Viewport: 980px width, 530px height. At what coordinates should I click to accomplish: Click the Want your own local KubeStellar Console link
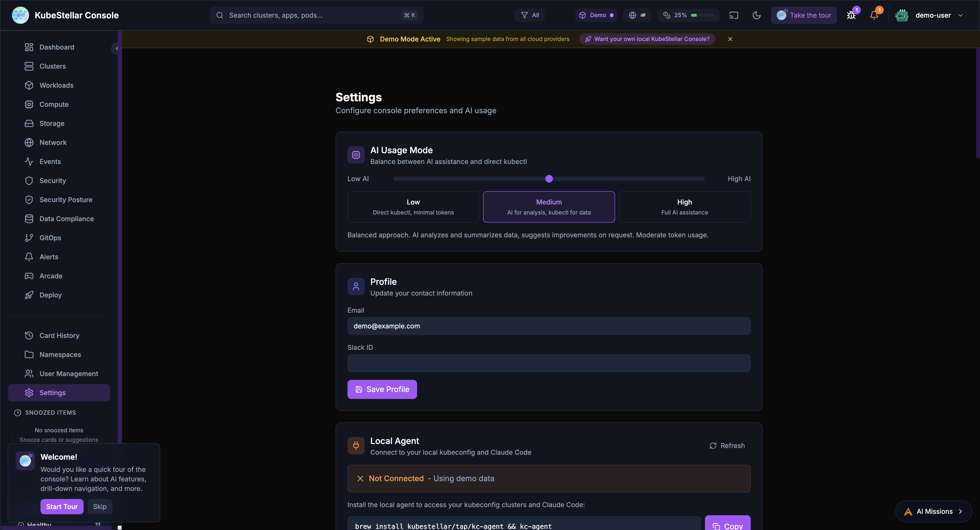pyautogui.click(x=647, y=39)
